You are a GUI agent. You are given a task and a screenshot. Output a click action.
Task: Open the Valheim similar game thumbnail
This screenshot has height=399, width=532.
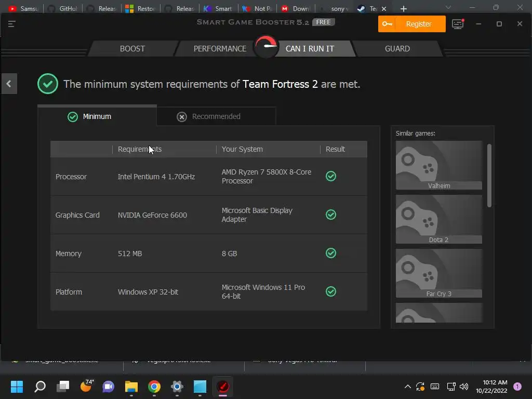(438, 165)
